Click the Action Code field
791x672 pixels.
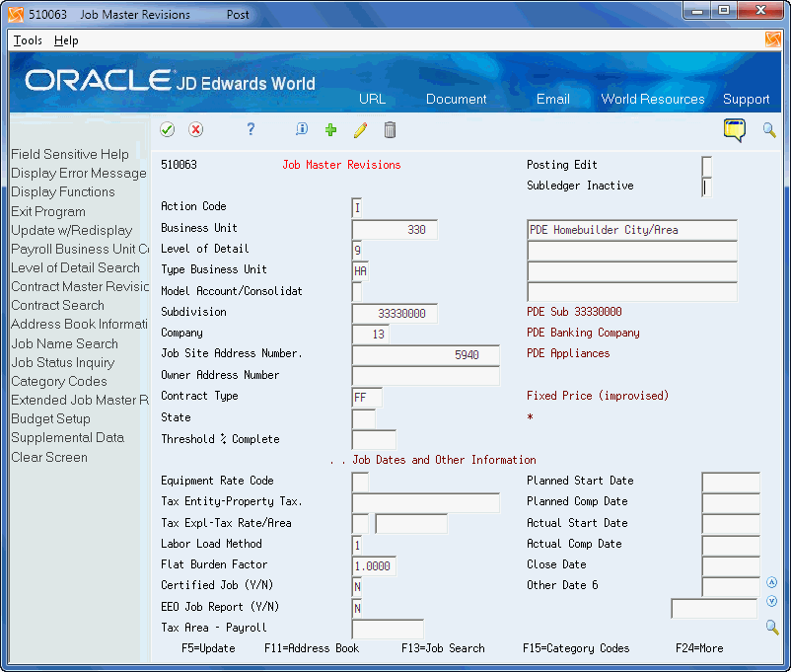[357, 208]
